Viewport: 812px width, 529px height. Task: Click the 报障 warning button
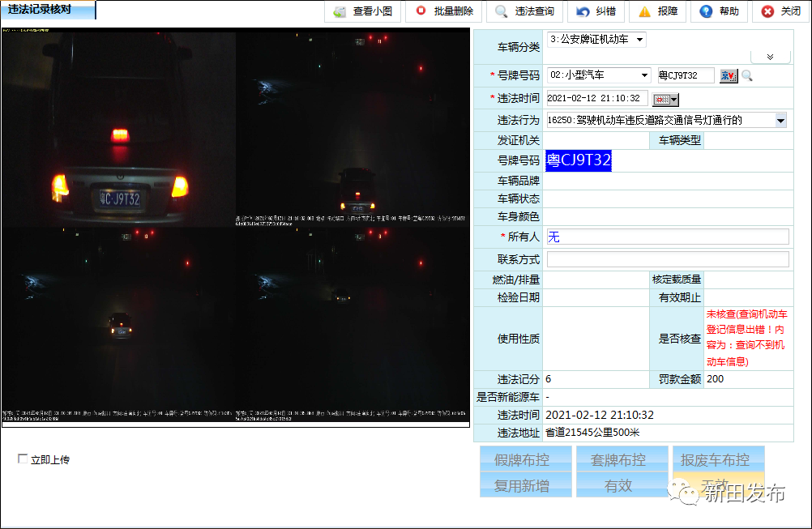click(658, 11)
